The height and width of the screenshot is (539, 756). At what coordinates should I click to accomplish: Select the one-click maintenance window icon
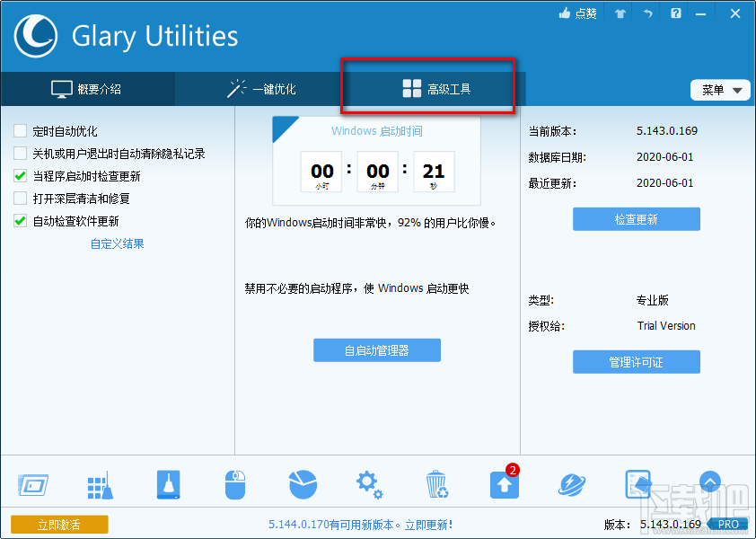point(33,484)
